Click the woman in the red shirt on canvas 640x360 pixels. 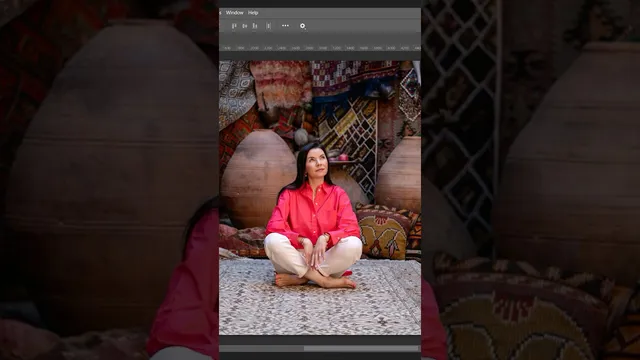(313, 216)
